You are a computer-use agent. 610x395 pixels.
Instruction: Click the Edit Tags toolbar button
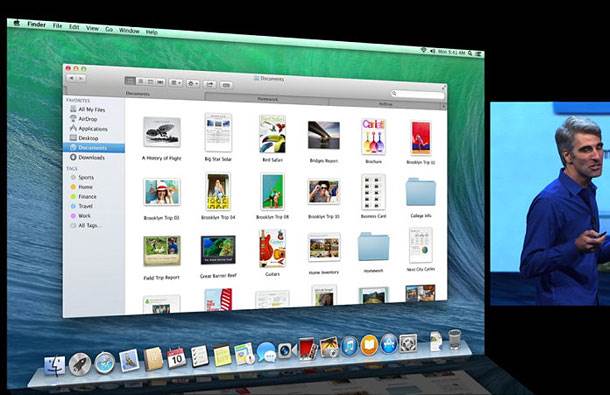(226, 84)
